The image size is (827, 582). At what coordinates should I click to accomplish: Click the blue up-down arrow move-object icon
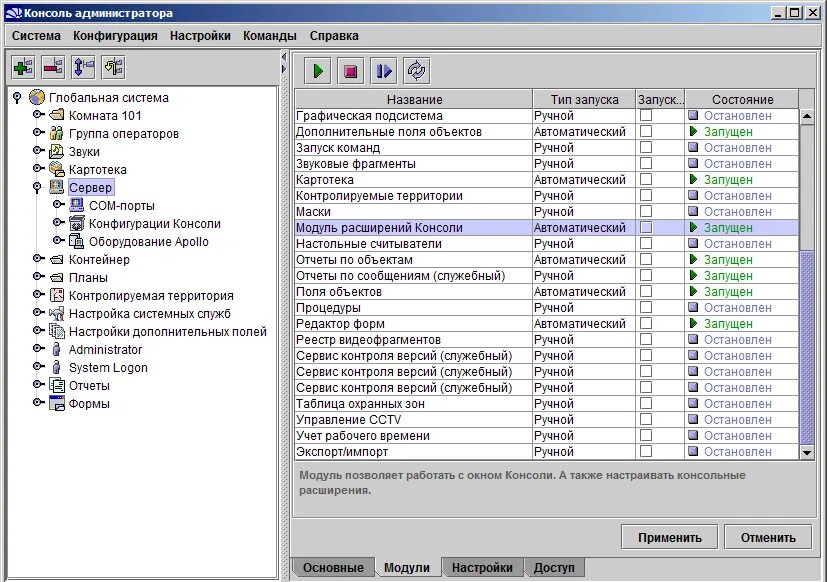point(83,67)
